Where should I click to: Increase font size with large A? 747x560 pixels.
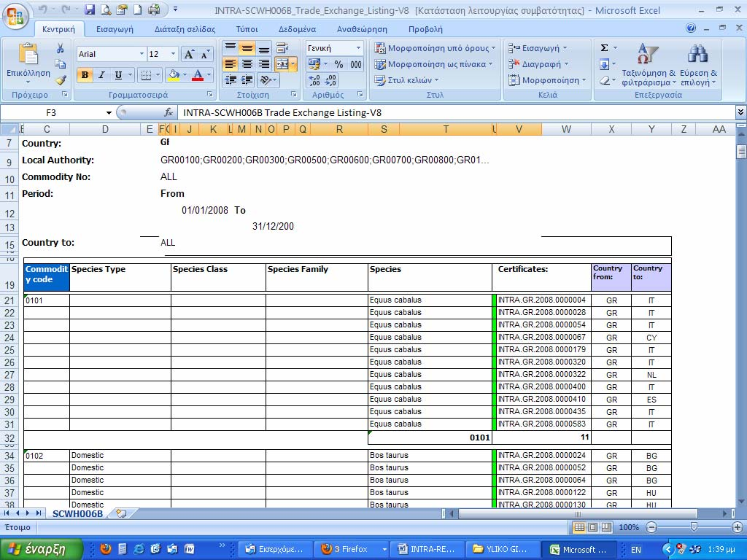click(x=189, y=54)
